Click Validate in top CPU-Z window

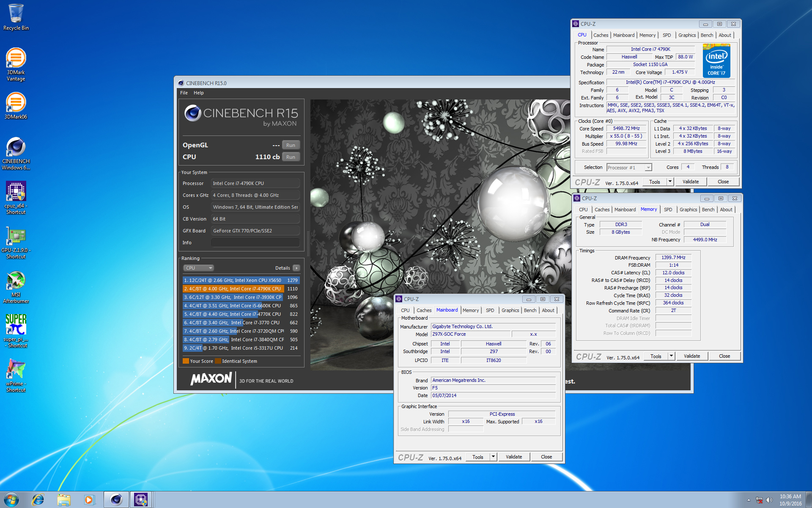691,182
